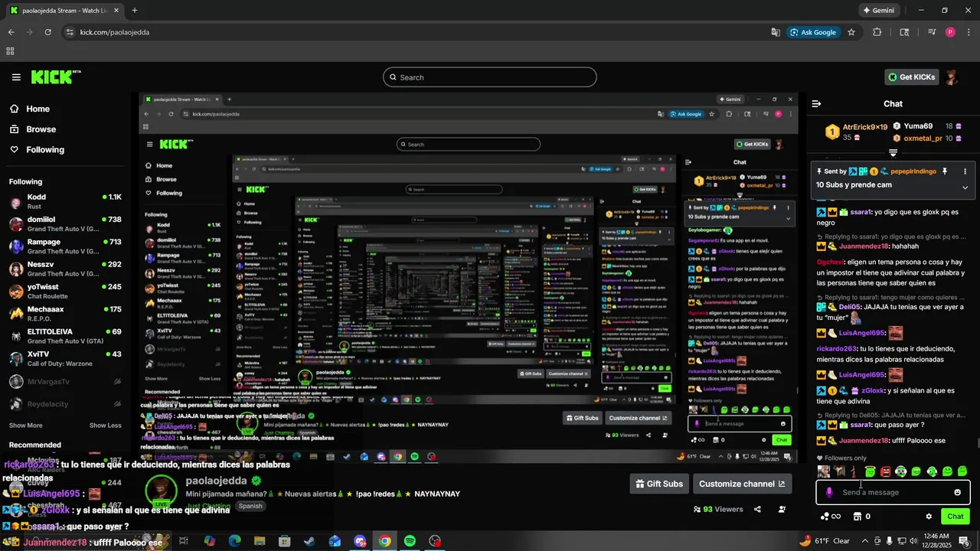The height and width of the screenshot is (551, 980).
Task: Open Chrome profile avatar P
Action: click(x=950, y=32)
